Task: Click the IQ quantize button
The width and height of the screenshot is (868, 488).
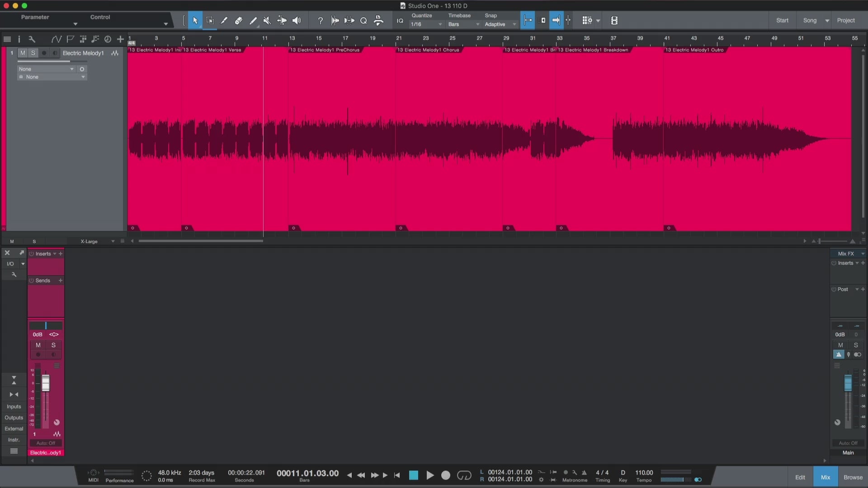Action: point(400,21)
